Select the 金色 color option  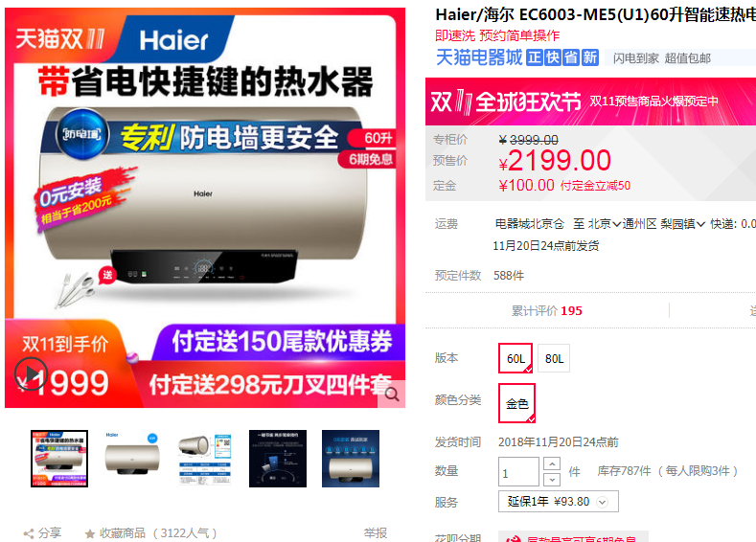516,403
